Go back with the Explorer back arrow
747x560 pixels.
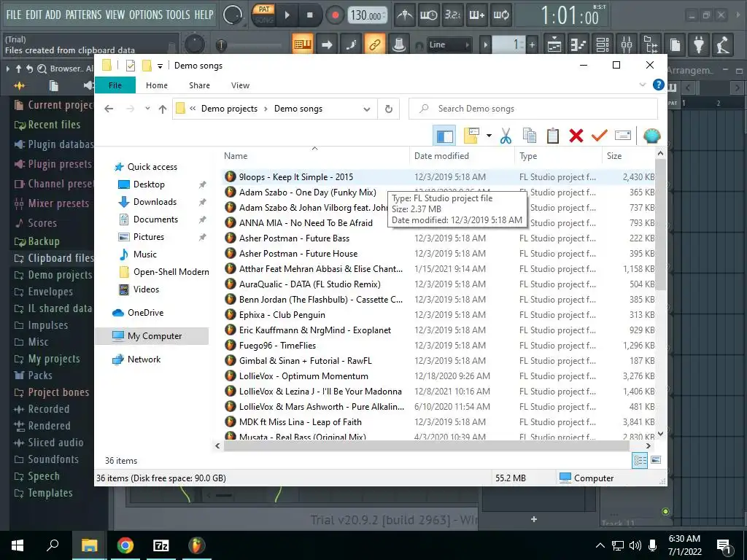[109, 109]
